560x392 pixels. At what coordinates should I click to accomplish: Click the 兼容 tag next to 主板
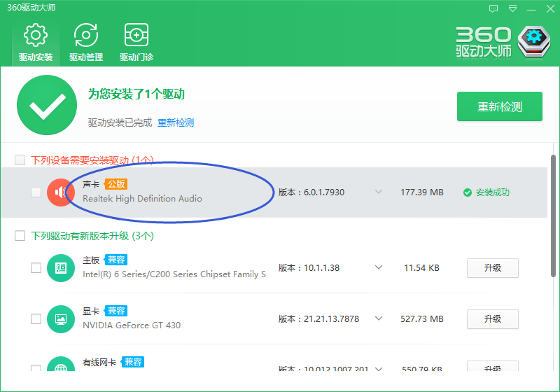point(116,260)
